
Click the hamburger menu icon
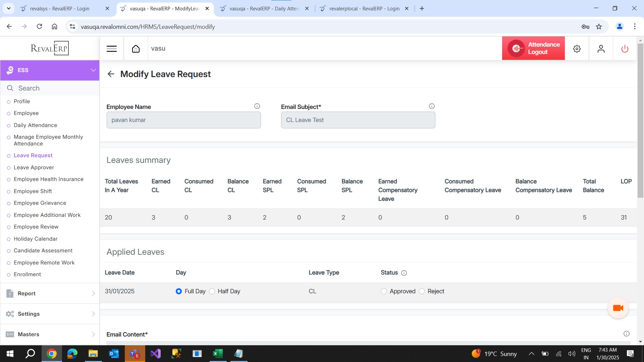111,49
